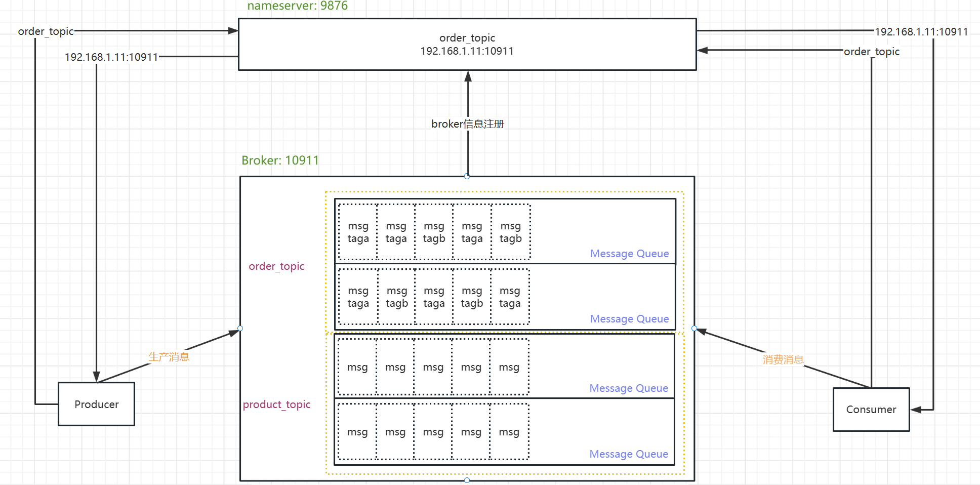Screen dimensions: 980x485
Task: Select the Producer box
Action: [x=96, y=404]
